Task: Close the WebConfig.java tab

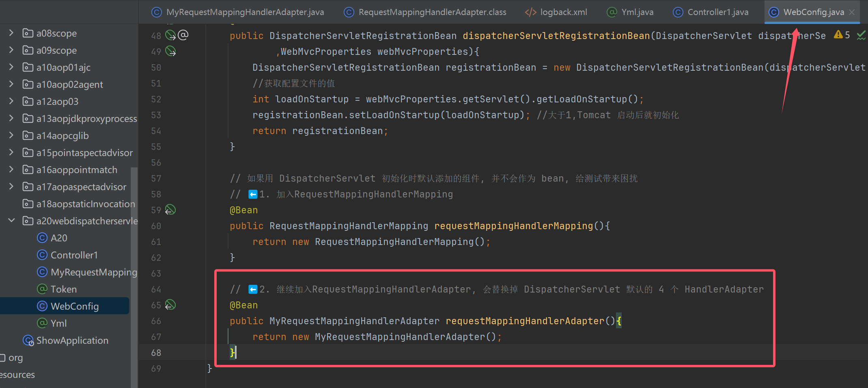Action: click(x=852, y=12)
